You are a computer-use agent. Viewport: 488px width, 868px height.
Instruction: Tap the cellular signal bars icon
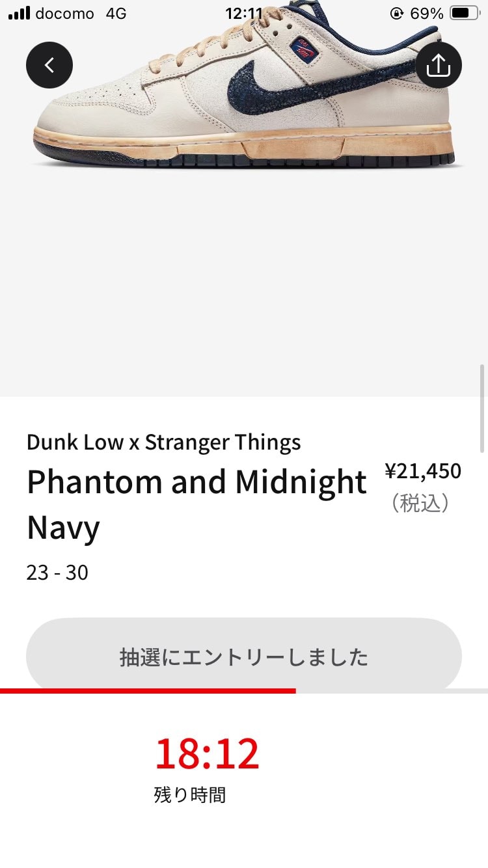[x=19, y=13]
